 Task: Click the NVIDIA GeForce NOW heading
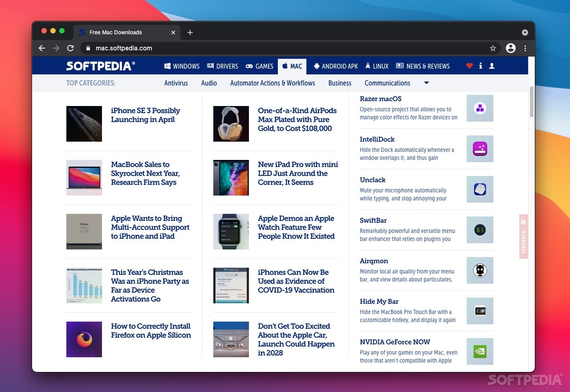pyautogui.click(x=395, y=342)
